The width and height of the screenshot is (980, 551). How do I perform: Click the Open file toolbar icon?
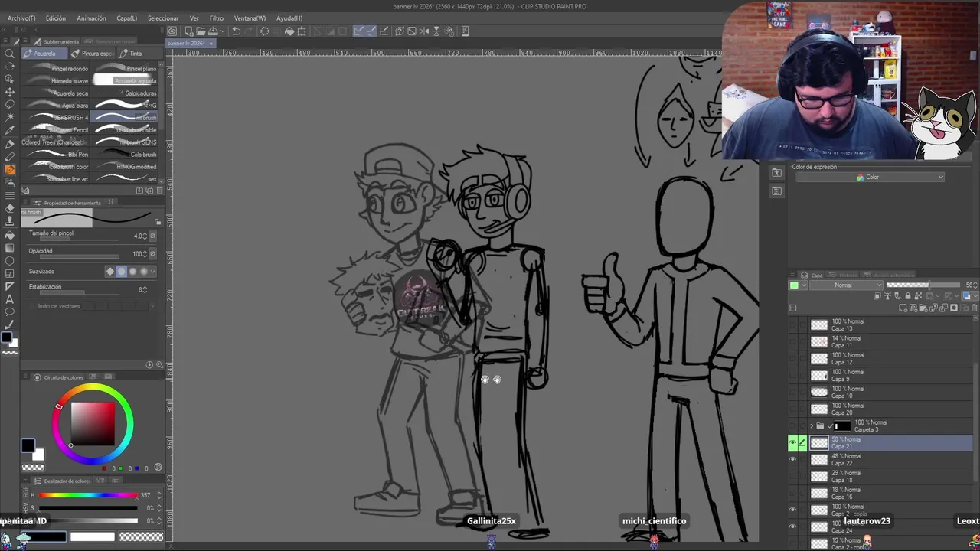[201, 31]
